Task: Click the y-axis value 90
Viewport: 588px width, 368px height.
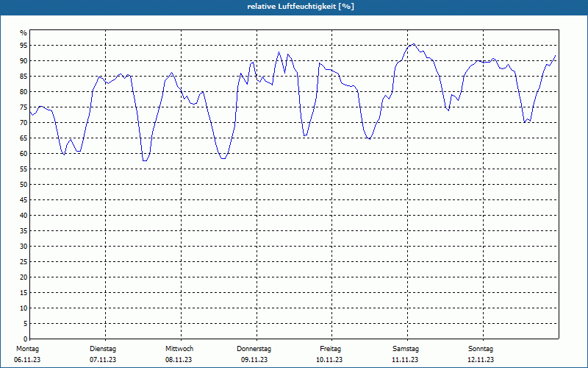Action: pos(24,61)
